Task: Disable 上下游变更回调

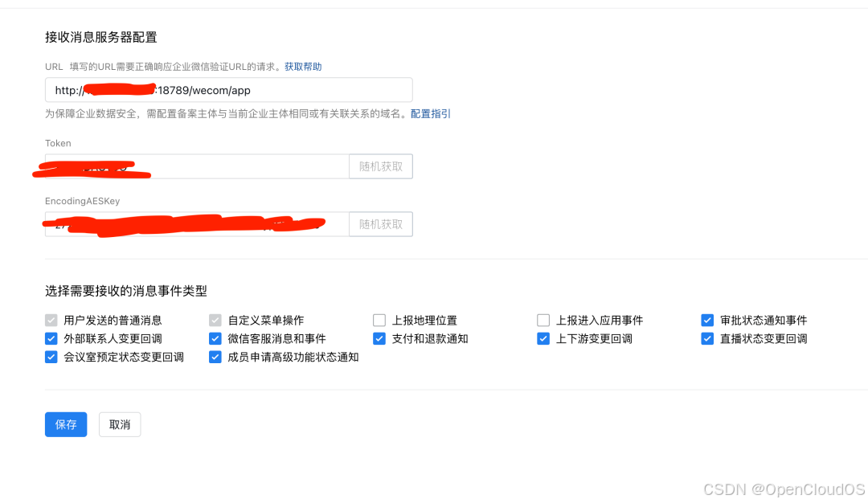Action: tap(542, 338)
